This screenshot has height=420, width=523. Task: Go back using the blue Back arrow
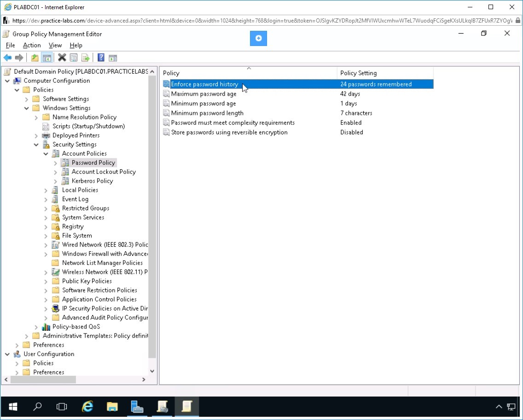tap(7, 58)
